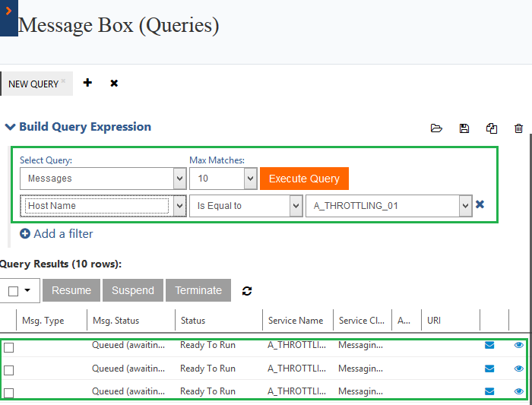Switch to the NEW QUERY tab
The height and width of the screenshot is (405, 532).
pyautogui.click(x=33, y=84)
